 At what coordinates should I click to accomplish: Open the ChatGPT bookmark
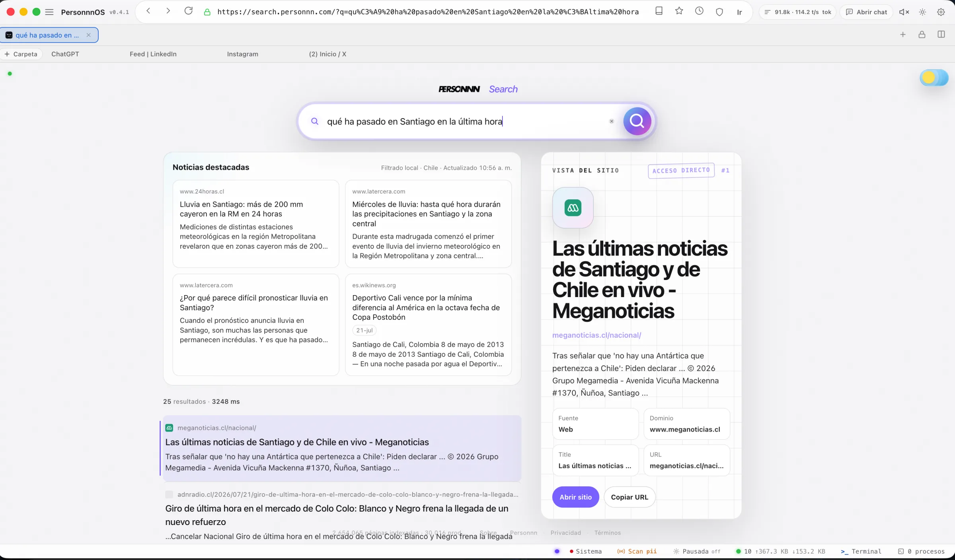coord(65,54)
